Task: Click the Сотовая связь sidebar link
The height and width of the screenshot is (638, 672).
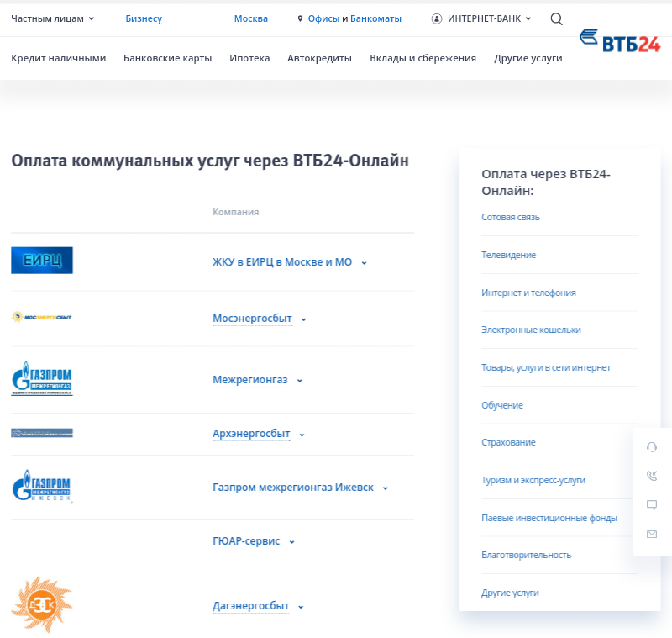Action: coord(511,217)
